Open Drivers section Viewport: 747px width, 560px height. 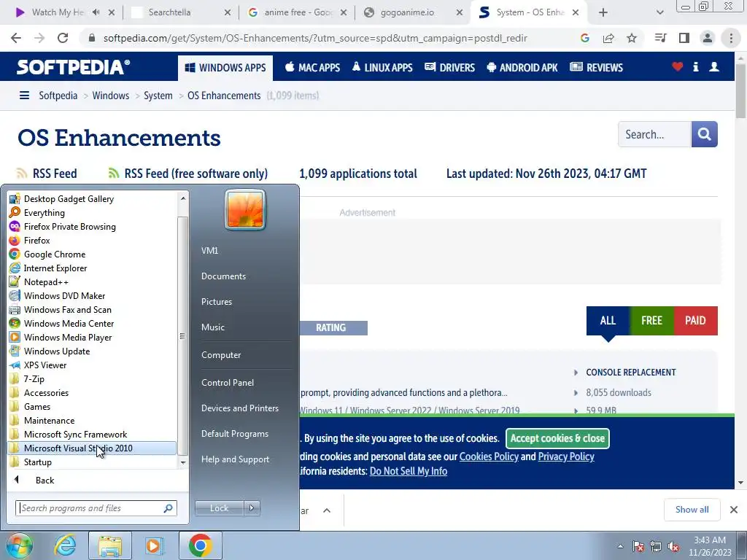pyautogui.click(x=449, y=68)
